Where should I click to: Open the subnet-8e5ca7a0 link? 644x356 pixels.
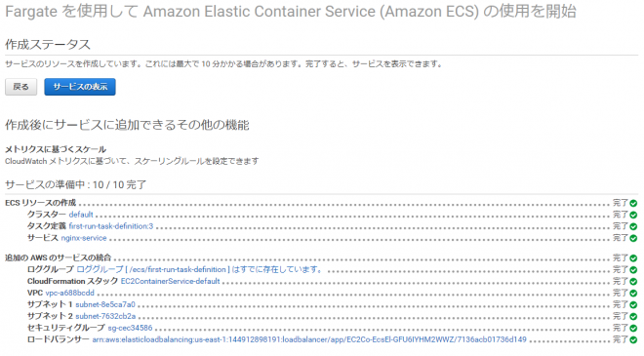coord(105,304)
